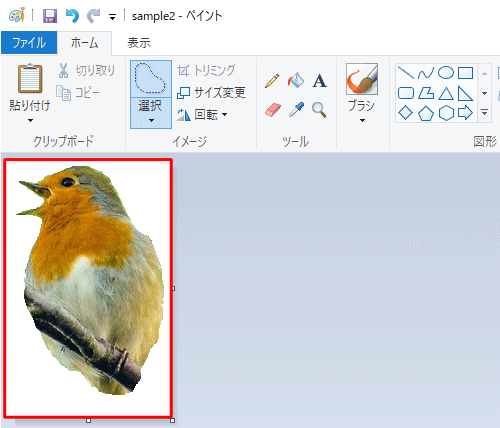Viewport: 500px width, 428px height.
Task: Save the file with the floppy disk icon
Action: point(50,16)
